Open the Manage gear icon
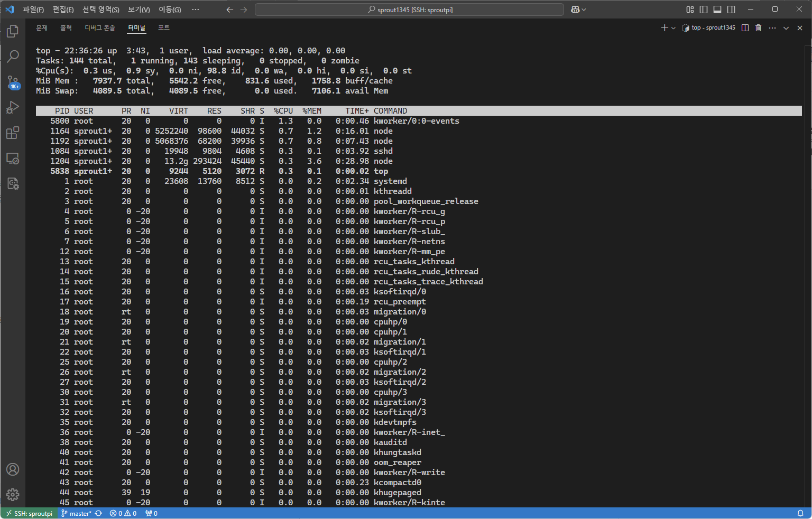812x519 pixels. [x=13, y=495]
